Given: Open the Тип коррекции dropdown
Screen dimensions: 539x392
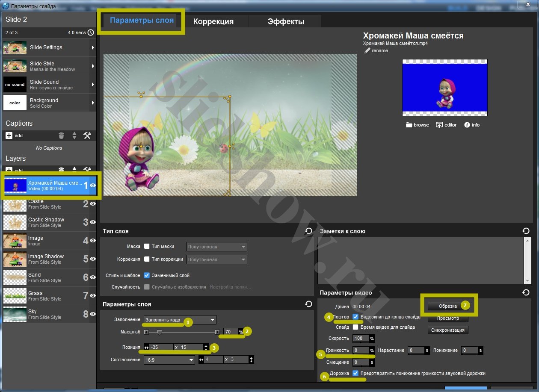Looking at the screenshot, I should [x=217, y=259].
